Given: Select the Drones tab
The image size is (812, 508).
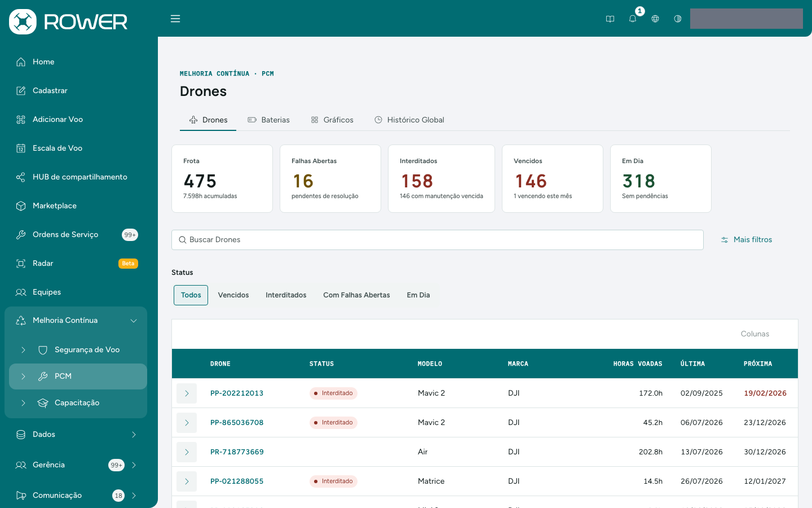Looking at the screenshot, I should pyautogui.click(x=208, y=120).
